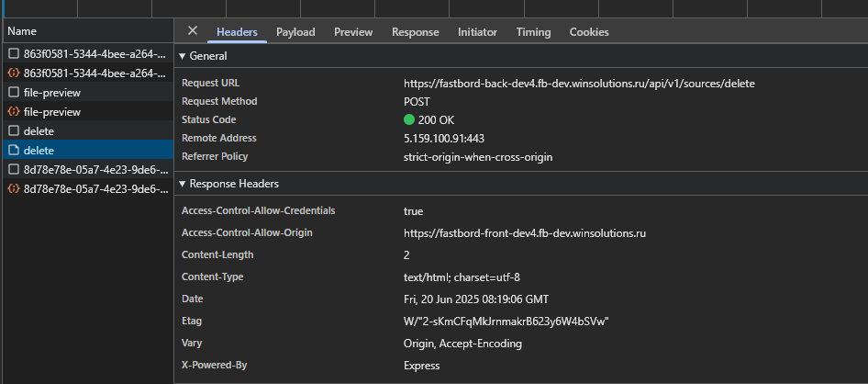
Task: Click the square icon beside first file-preview
Action: pyautogui.click(x=14, y=93)
